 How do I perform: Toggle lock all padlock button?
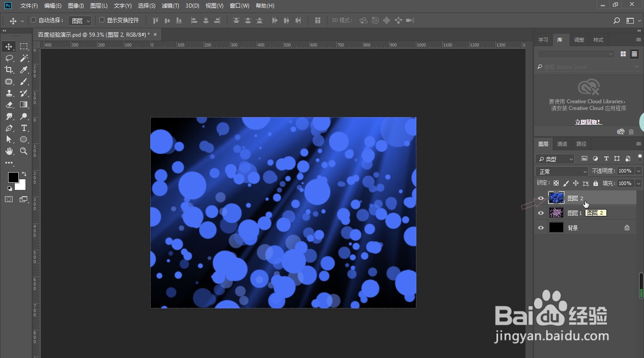point(595,183)
